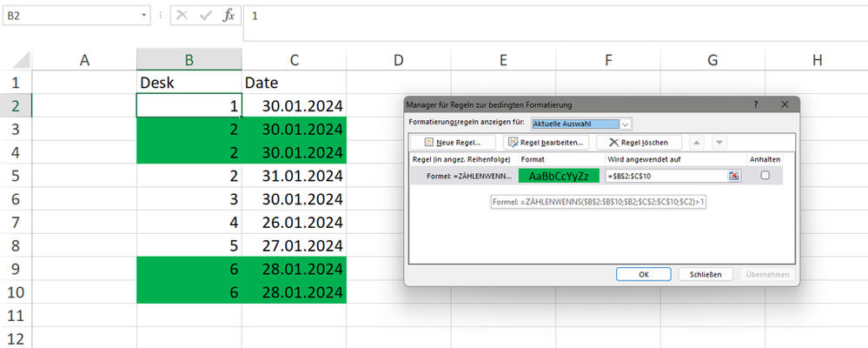Select column A header
The image size is (868, 348).
click(84, 60)
